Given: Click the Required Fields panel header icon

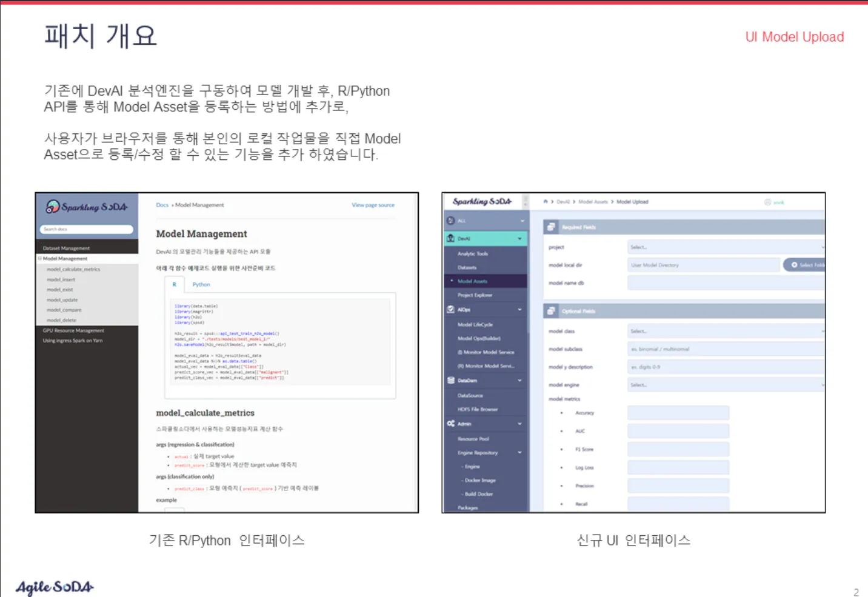Looking at the screenshot, I should pos(551,227).
